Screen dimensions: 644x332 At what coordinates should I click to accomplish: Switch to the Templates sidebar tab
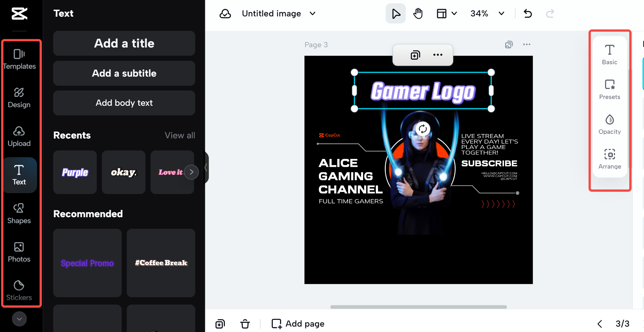pos(19,59)
